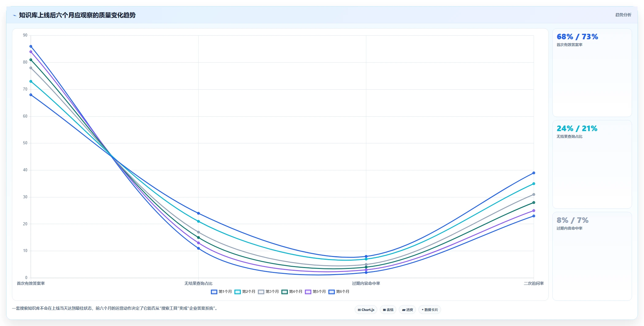Click the 无结果查询占比 caption in the stat card
Image resolution: width=644 pixels, height=326 pixels.
coord(570,137)
